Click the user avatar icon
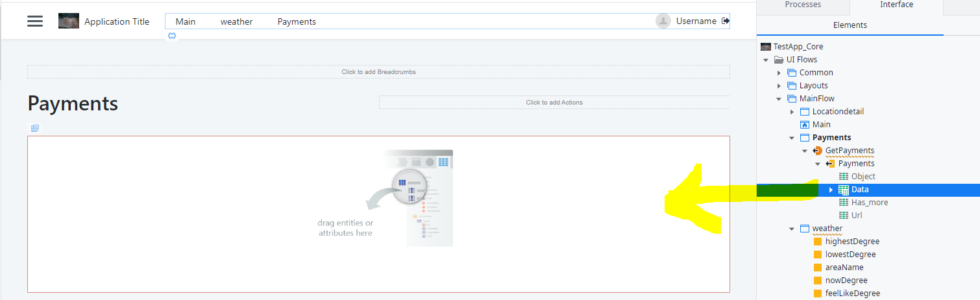This screenshot has width=980, height=300. coord(663,21)
